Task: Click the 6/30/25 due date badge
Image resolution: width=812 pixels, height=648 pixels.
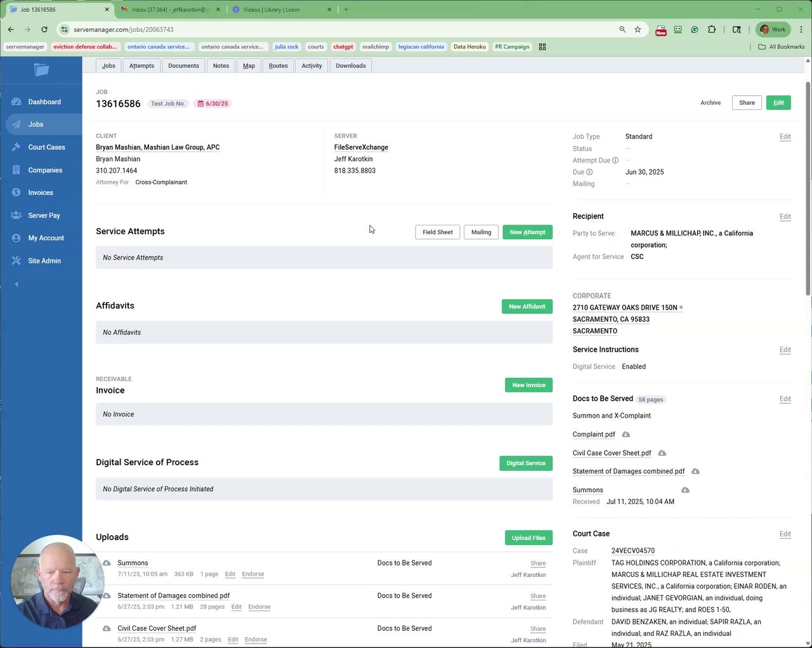Action: 213,103
